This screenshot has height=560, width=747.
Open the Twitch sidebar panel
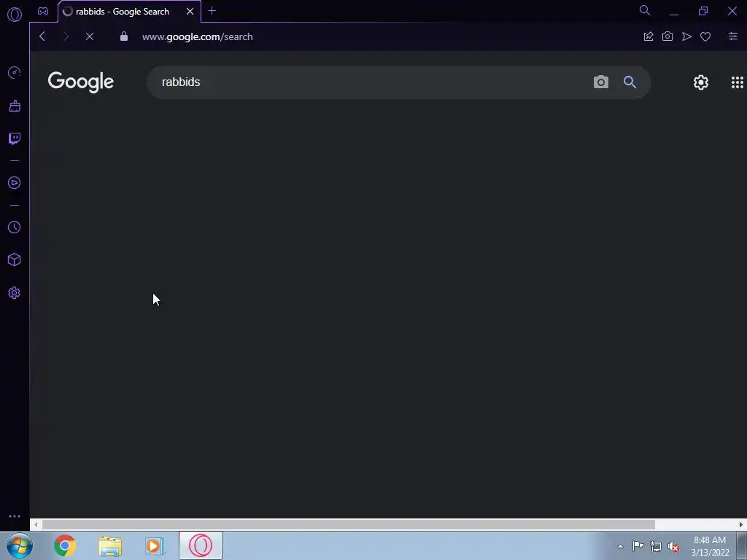click(x=15, y=139)
